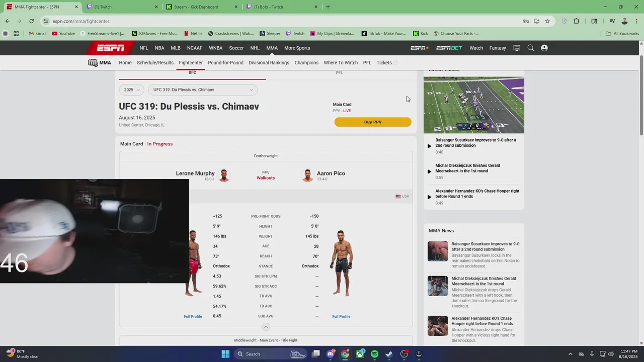Play Baisangur Susurkaev submission video

tap(429, 146)
